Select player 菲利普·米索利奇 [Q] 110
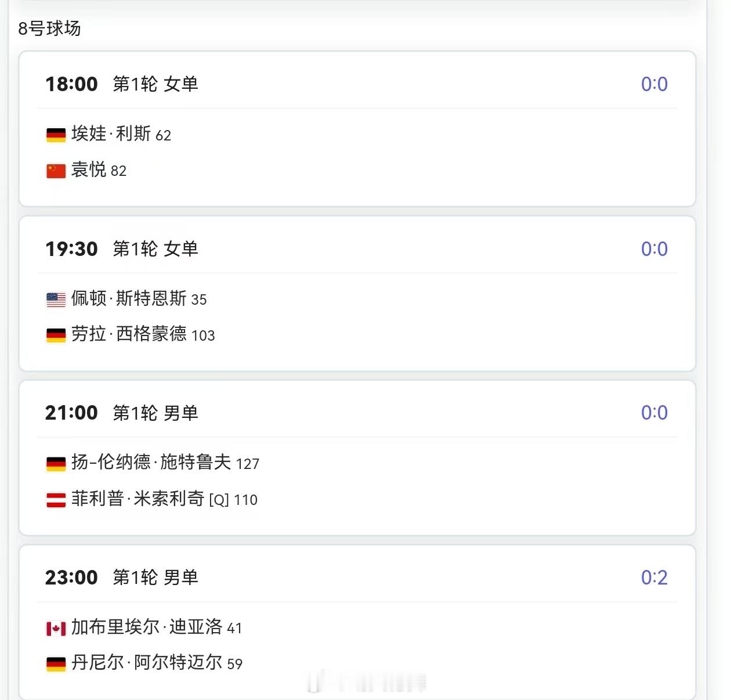 coord(164,499)
